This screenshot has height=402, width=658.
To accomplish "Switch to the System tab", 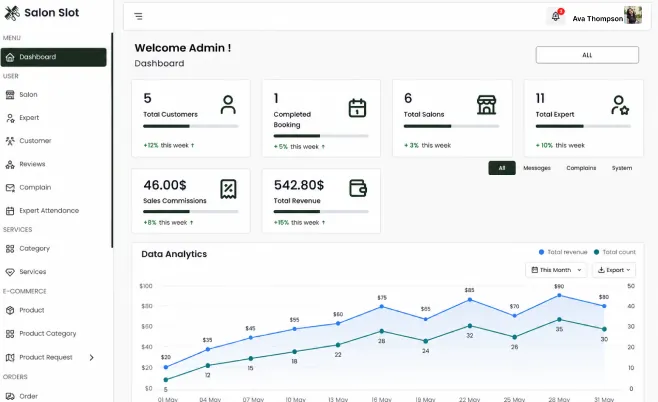I will coord(622,168).
